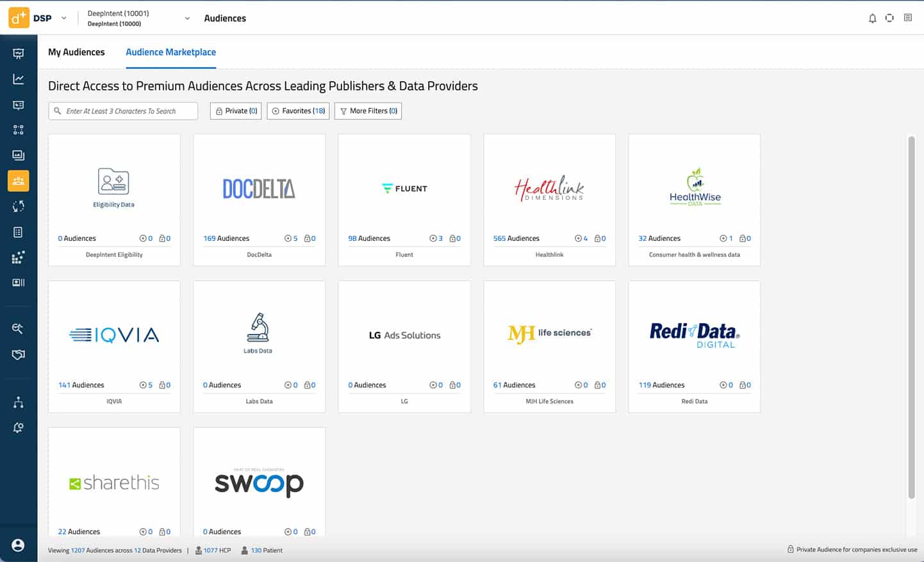This screenshot has height=562, width=924.
Task: Click the Private Audience legend note
Action: 852,550
